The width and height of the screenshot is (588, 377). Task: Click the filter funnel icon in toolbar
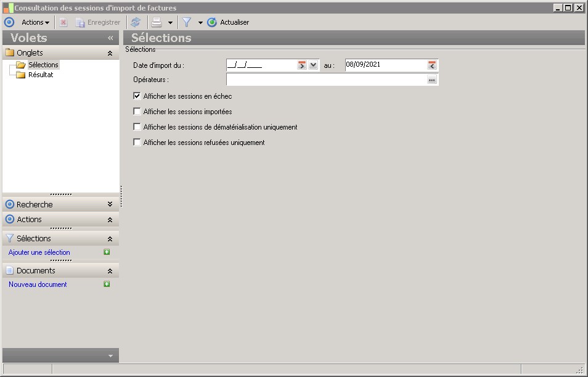[x=187, y=22]
